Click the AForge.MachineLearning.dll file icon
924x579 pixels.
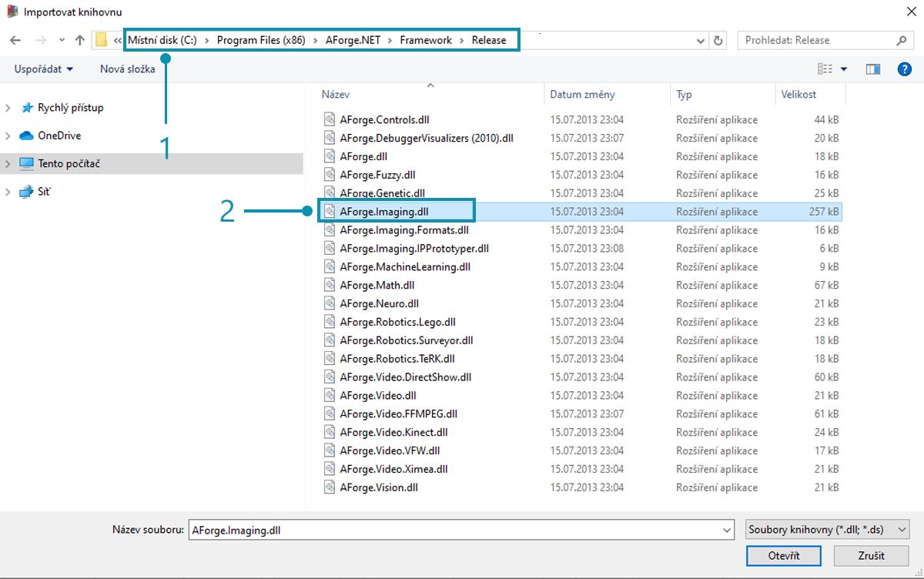[x=330, y=267]
